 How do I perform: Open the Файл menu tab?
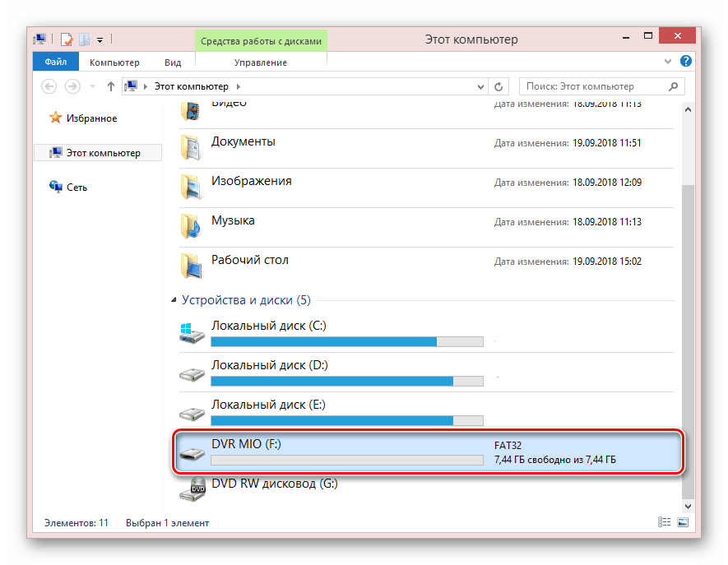click(x=56, y=63)
